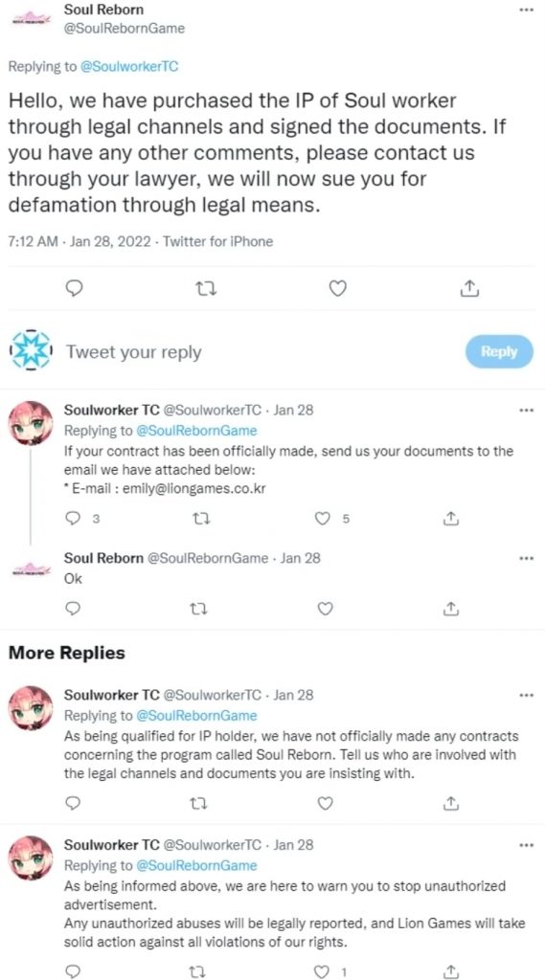The image size is (545, 980).
Task: Reply to the main tweet via comment icon
Action: coord(74,288)
